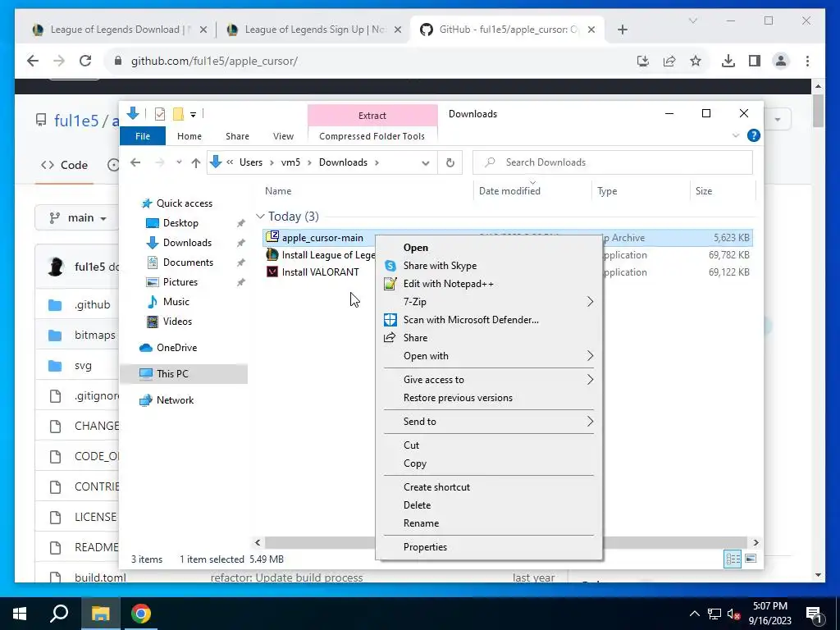The width and height of the screenshot is (840, 630).
Task: Click Explorer help question mark icon
Action: click(x=753, y=135)
